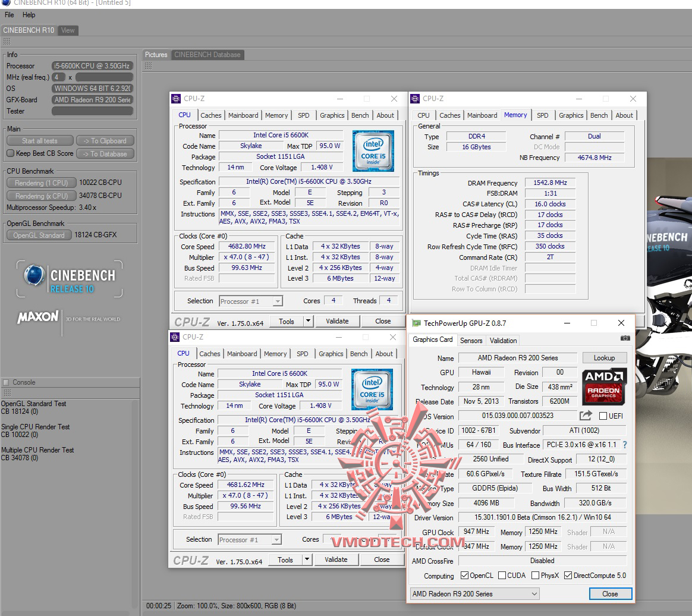Open Processor #1 selection in lower CPU-Z

point(249,540)
